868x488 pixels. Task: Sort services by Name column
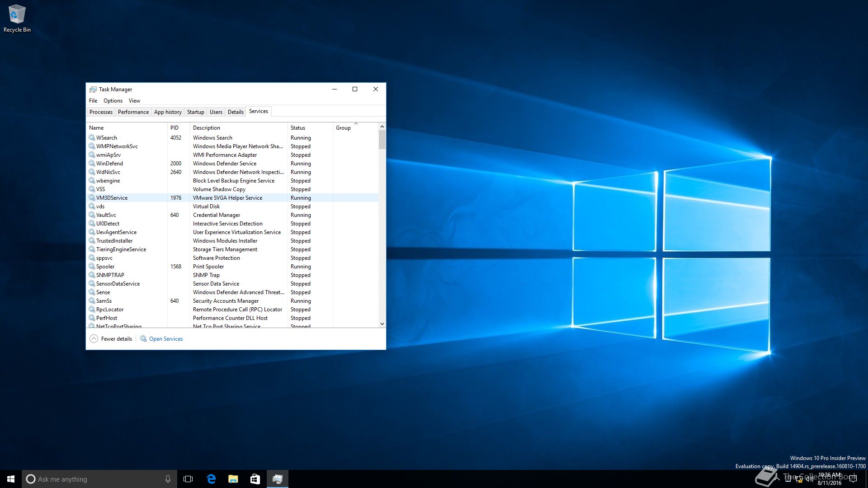[x=127, y=128]
